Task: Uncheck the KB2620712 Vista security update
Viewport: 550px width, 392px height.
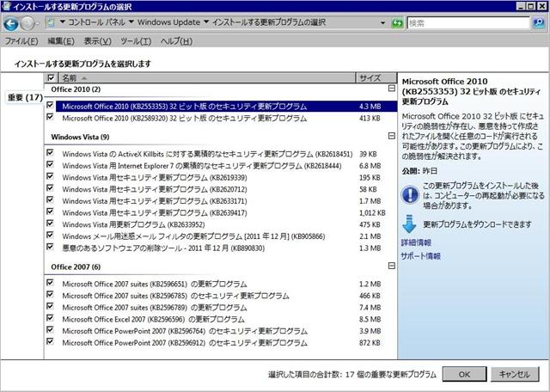Action: point(50,187)
